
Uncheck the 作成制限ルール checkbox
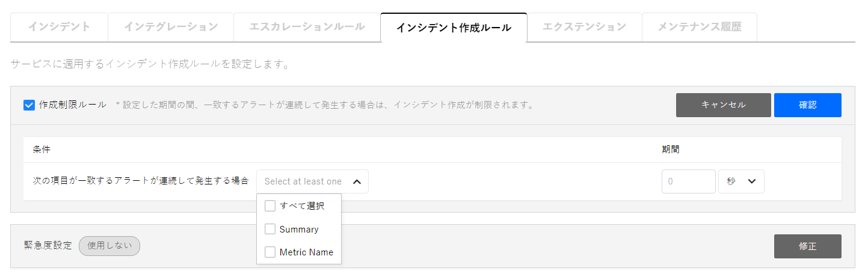tap(29, 105)
